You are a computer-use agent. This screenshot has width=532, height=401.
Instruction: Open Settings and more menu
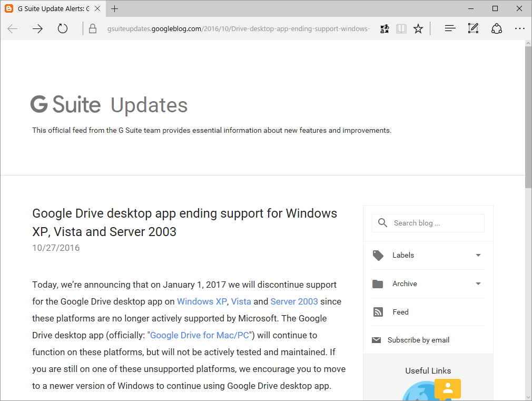520,28
